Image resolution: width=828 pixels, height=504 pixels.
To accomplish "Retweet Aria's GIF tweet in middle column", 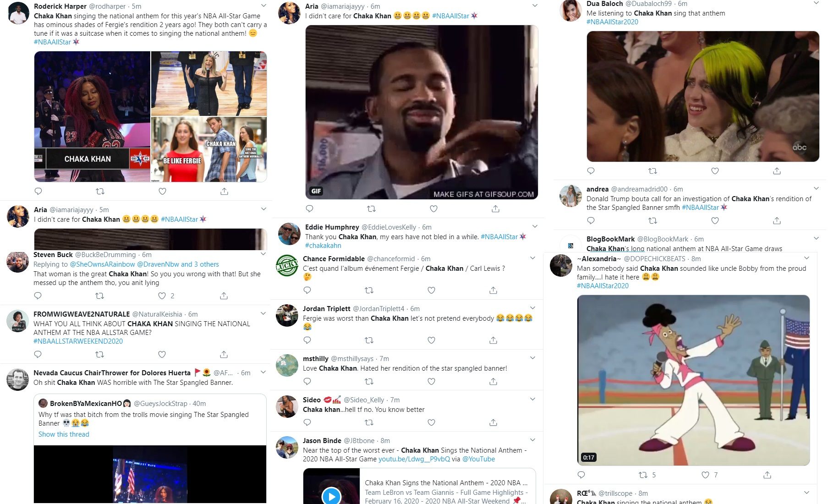I will click(371, 208).
